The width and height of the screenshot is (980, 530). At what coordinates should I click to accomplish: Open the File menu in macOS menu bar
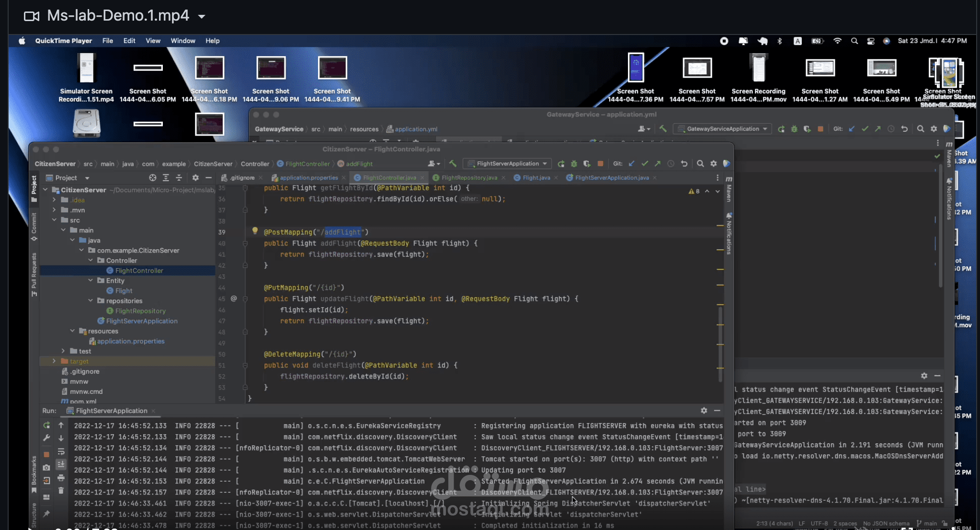point(108,41)
